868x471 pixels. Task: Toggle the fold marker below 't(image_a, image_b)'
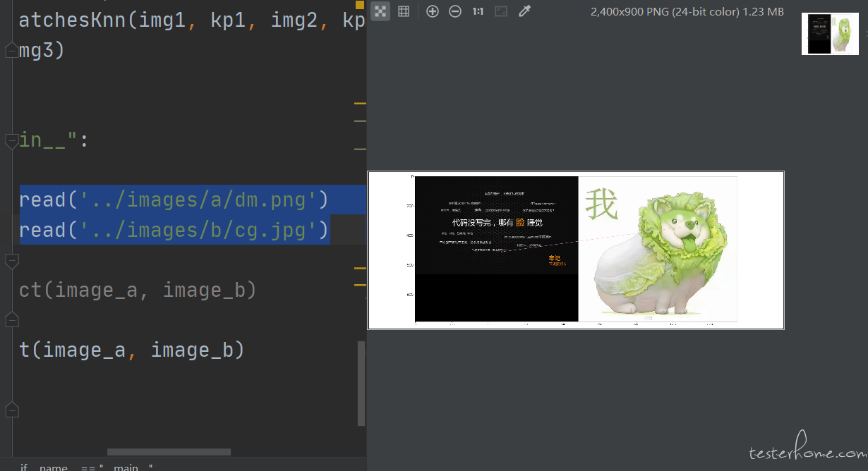tap(11, 409)
